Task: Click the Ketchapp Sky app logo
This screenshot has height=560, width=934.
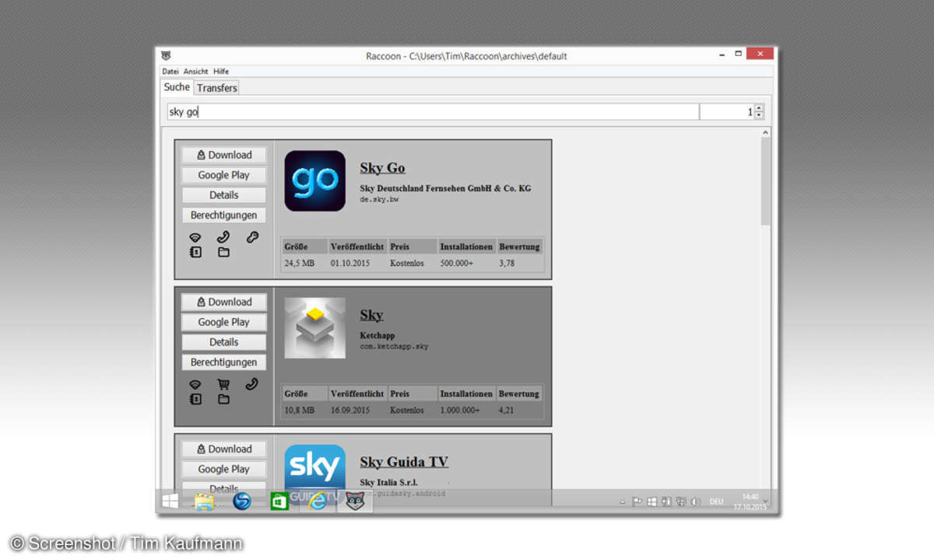Action: (315, 328)
